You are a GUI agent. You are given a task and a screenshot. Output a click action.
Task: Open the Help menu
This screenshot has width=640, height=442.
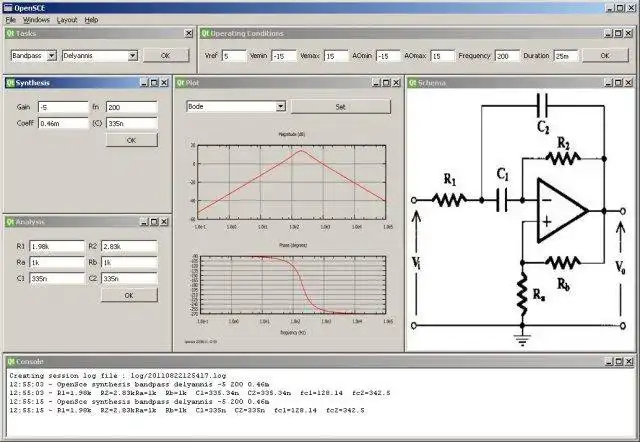(x=91, y=20)
